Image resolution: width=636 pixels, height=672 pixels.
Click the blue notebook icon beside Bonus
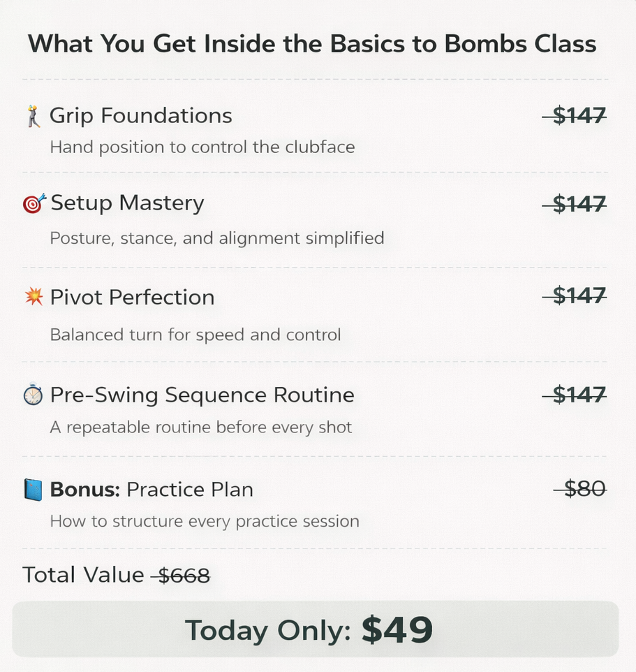pyautogui.click(x=33, y=490)
